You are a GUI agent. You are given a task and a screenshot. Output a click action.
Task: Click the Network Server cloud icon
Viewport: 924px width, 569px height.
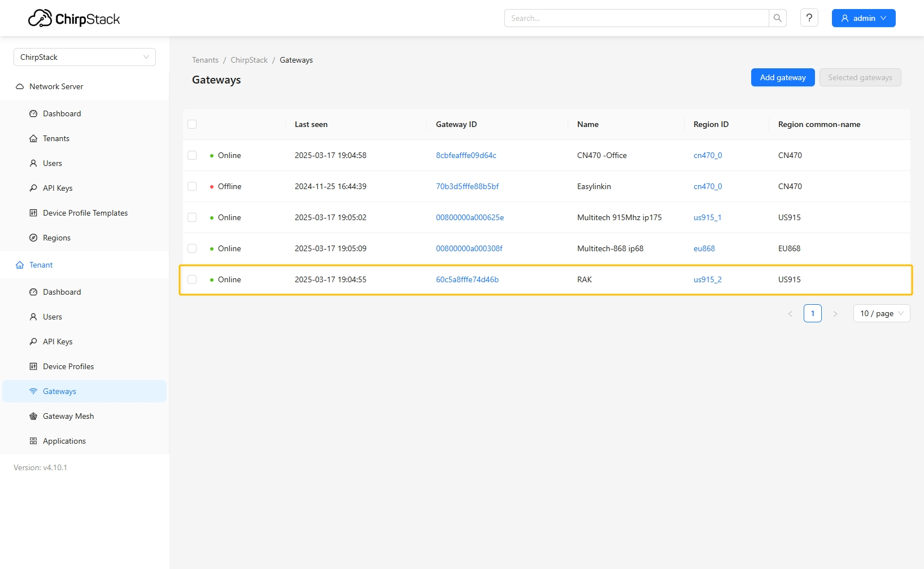click(20, 86)
